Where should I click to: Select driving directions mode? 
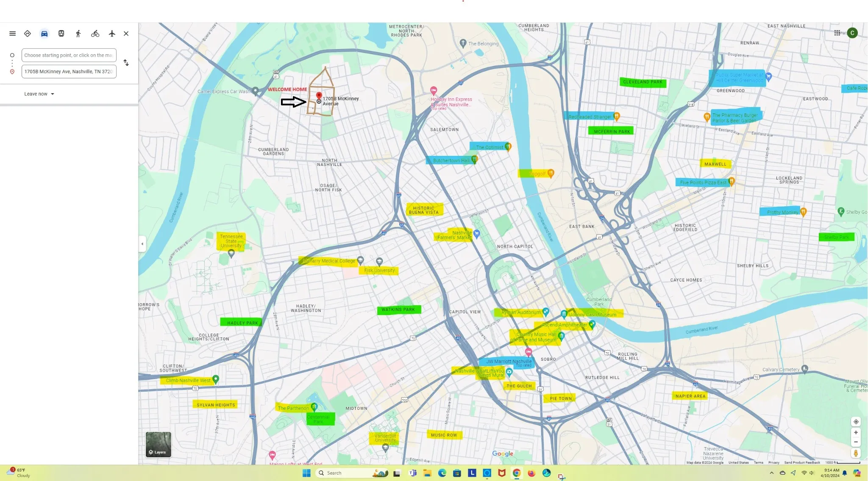click(44, 33)
